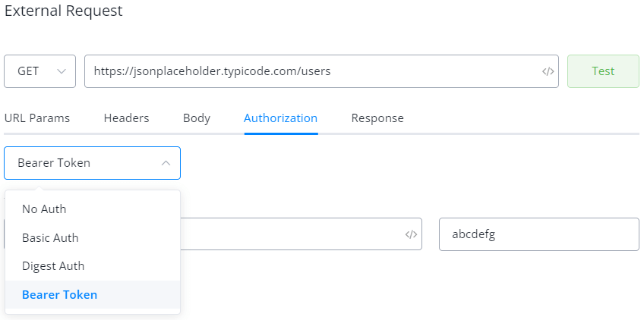The width and height of the screenshot is (644, 320).
Task: Focus the field containing abcdefg
Action: (538, 234)
